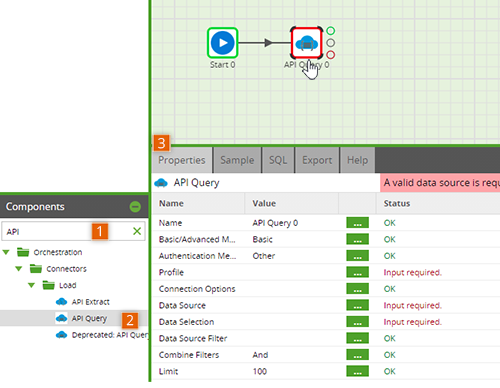Edit the Name property with ellipsis button

click(357, 223)
